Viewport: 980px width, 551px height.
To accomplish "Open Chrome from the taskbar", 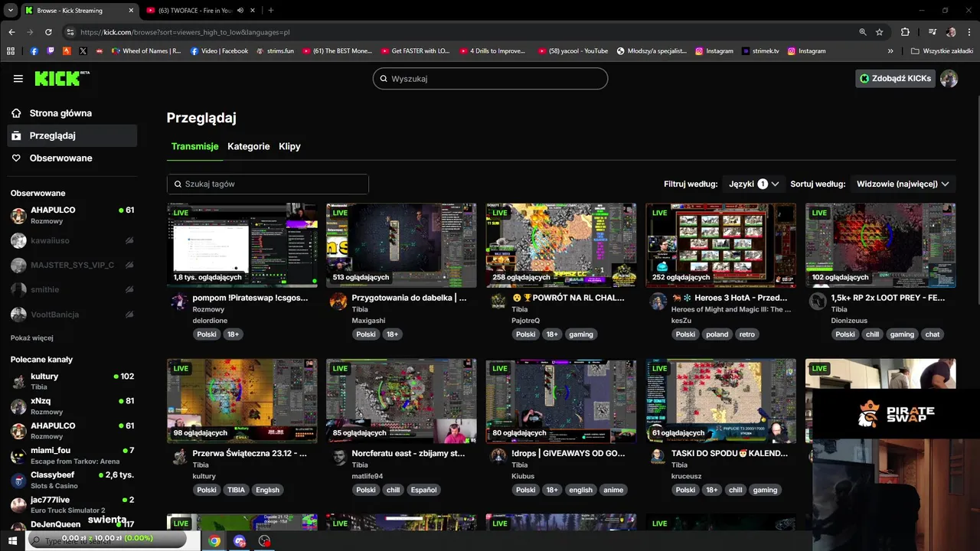I will point(214,541).
